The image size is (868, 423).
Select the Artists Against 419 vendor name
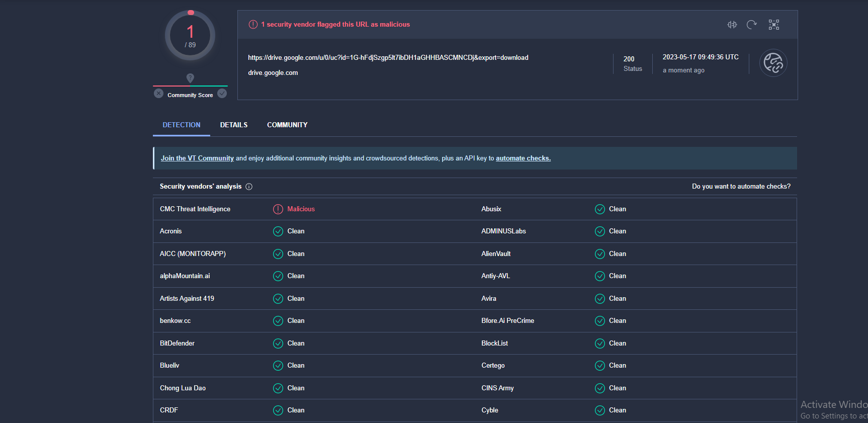187,299
